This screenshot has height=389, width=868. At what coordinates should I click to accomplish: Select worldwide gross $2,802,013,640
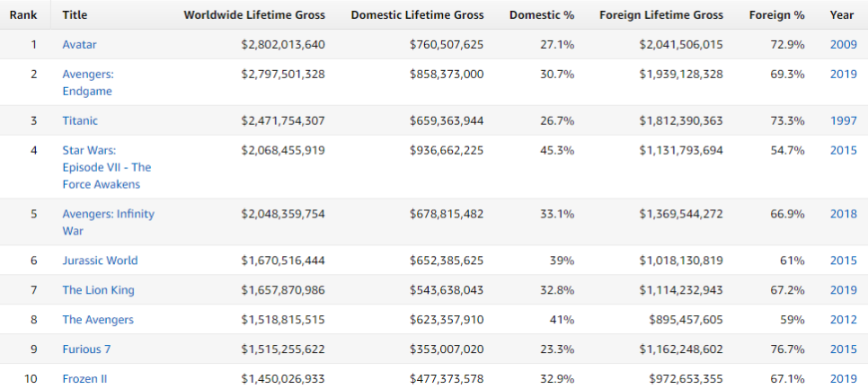click(x=283, y=45)
